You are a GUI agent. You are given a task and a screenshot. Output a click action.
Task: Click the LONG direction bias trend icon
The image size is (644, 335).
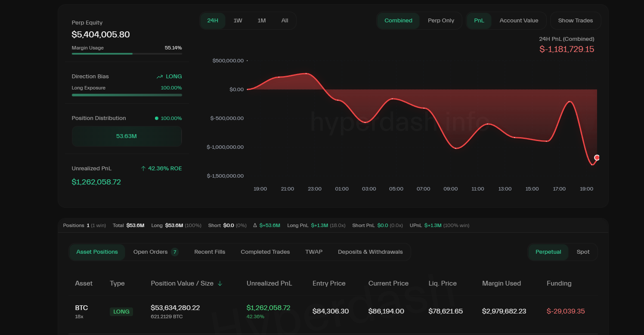tap(160, 77)
